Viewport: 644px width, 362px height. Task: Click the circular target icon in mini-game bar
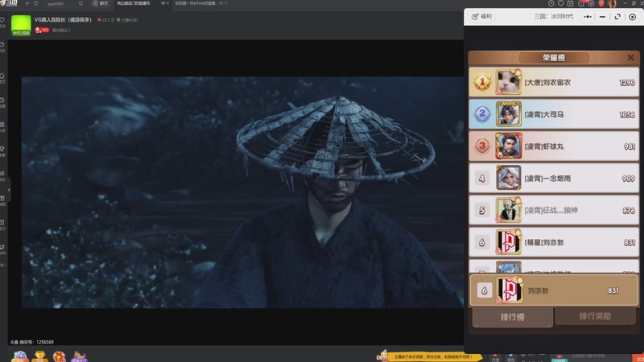pyautogui.click(x=633, y=17)
